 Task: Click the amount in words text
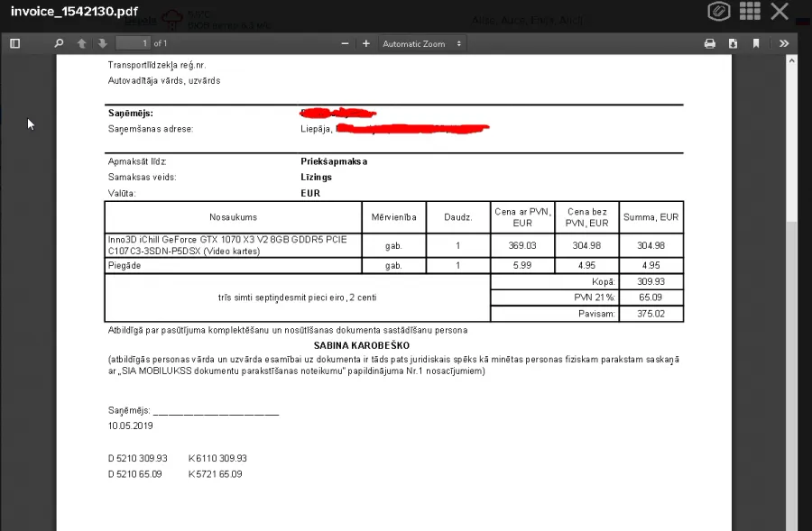point(297,298)
